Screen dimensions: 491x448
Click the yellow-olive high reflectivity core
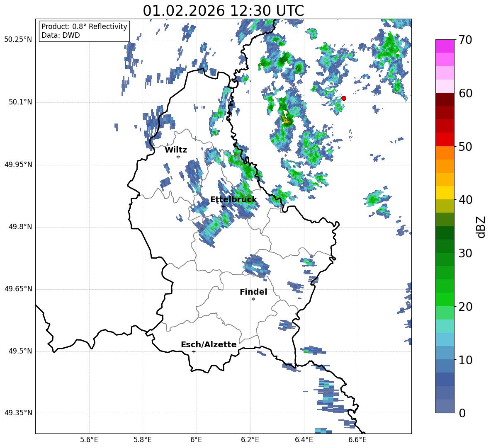pyautogui.click(x=286, y=119)
